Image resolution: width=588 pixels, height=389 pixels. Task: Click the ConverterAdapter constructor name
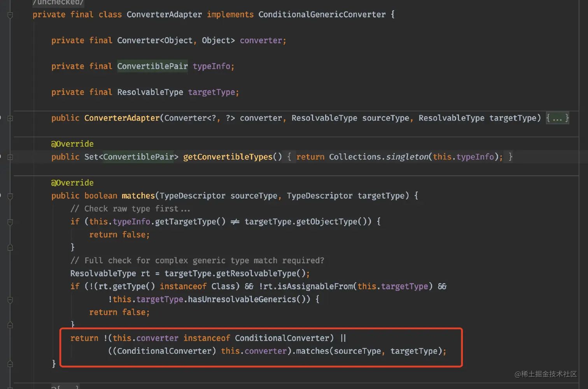click(122, 118)
